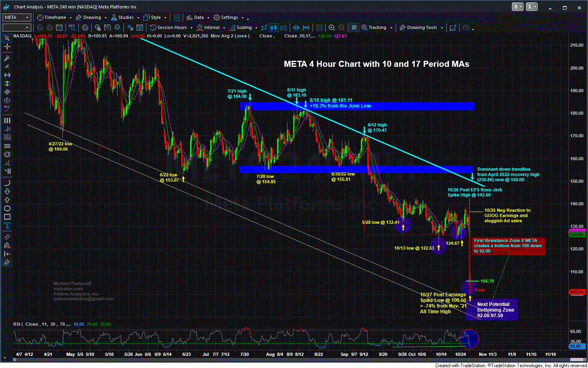Select the rectangle drawing tool
The width and height of the screenshot is (588, 368).
tap(7, 217)
